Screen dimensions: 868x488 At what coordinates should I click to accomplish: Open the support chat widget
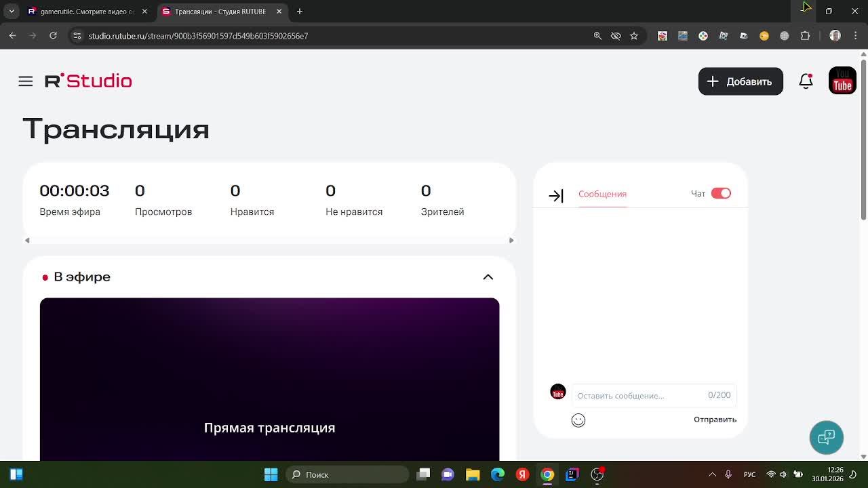pos(826,437)
